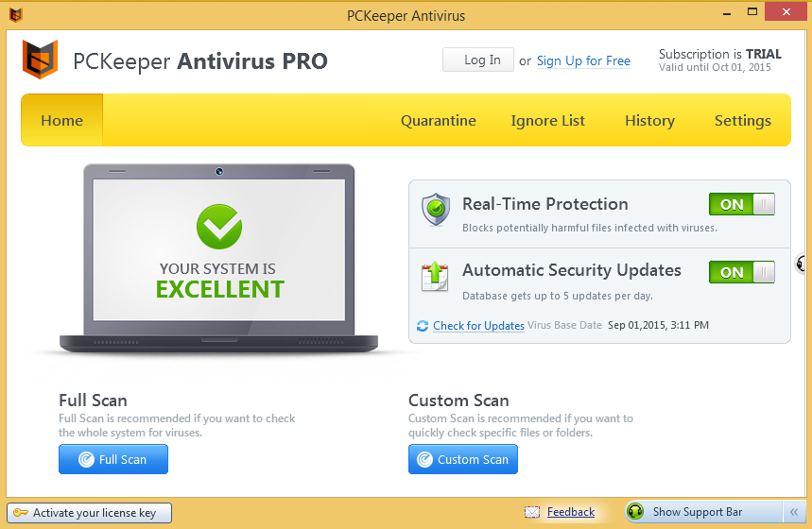Toggle Automatic Security Updates switch
This screenshot has height=529, width=812.
point(741,272)
